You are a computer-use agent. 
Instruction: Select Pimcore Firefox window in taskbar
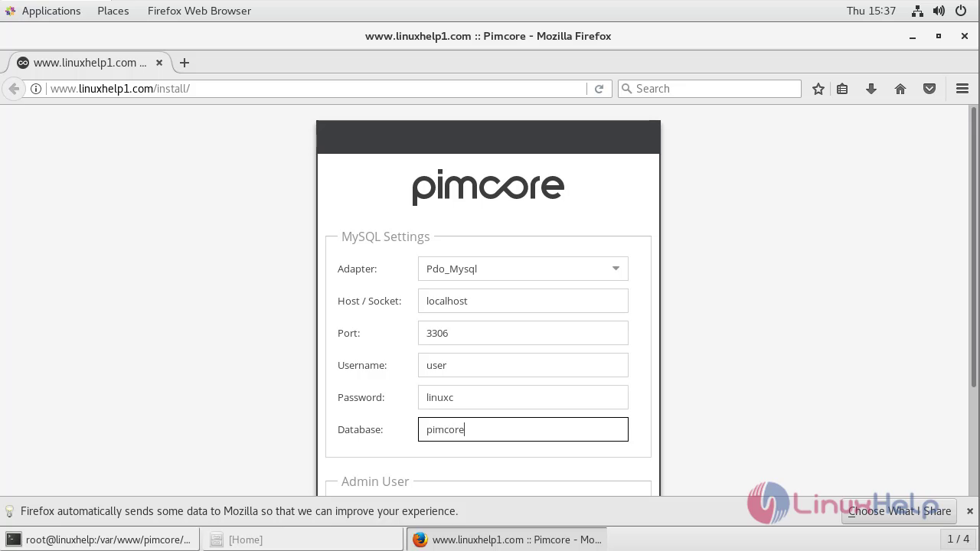[507, 540]
